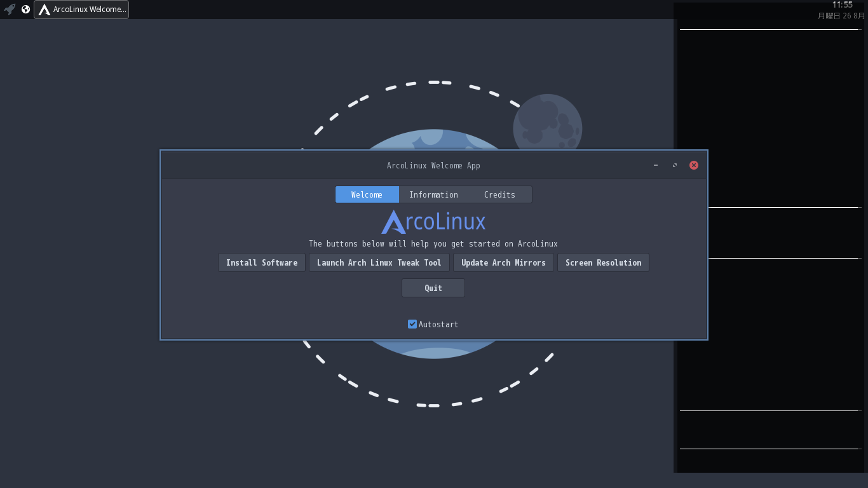Launch the globe web browser icon

tap(25, 10)
